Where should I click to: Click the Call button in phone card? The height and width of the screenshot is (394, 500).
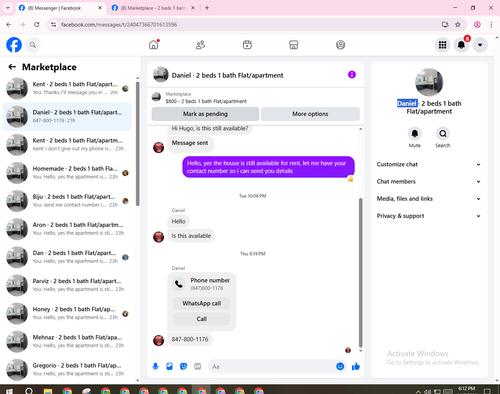coord(202,319)
